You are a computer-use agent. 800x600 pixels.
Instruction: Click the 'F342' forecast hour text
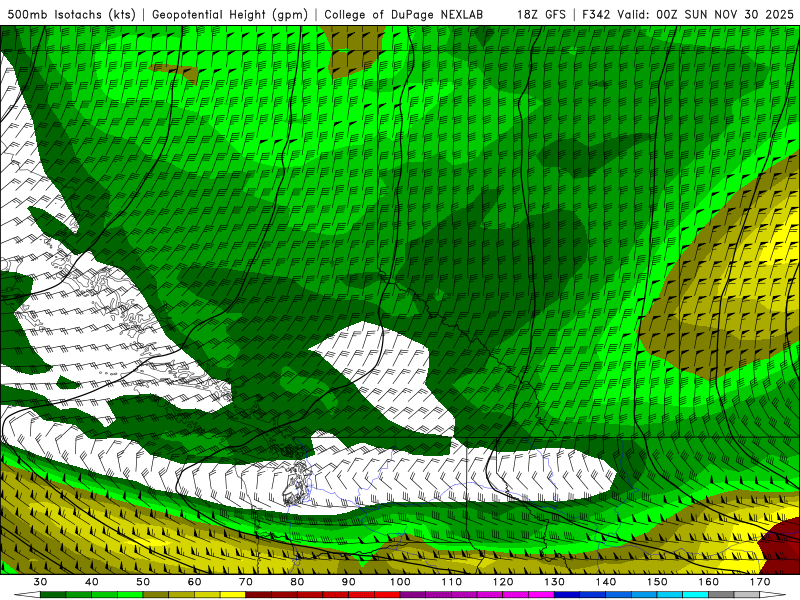click(x=596, y=14)
